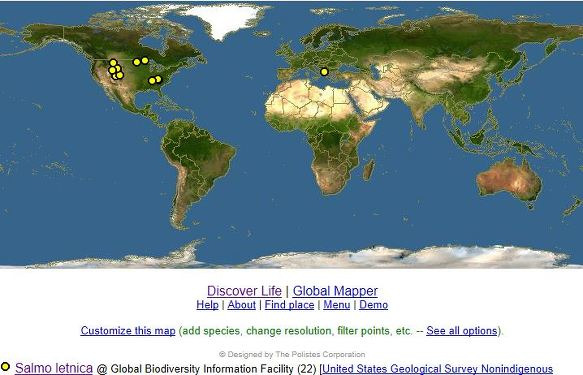
Task: Click the yellow legend dot beside Salmo letnica
Action: (x=5, y=367)
